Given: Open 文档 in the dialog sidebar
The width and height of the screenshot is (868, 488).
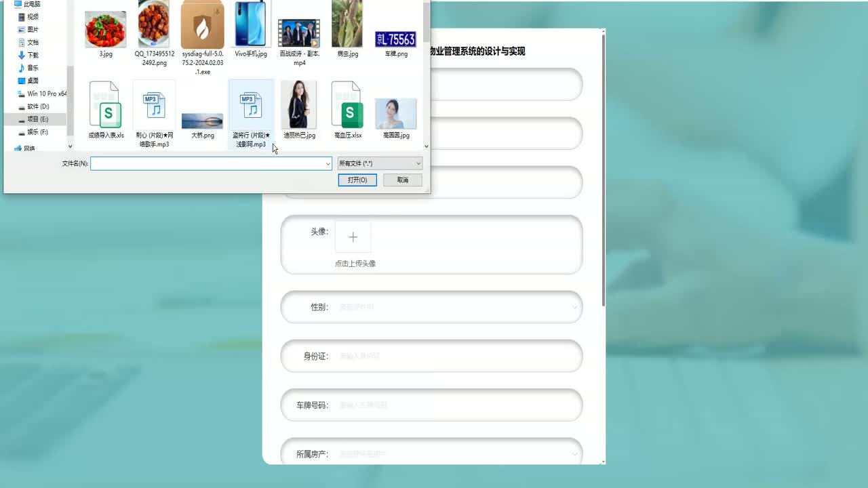Looking at the screenshot, I should click(x=33, y=43).
